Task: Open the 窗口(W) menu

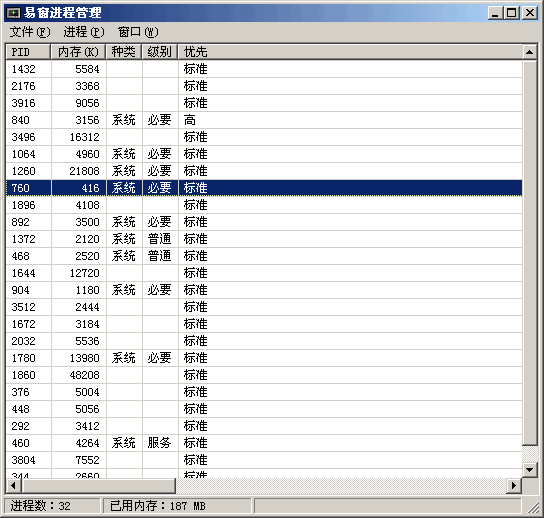Action: [x=138, y=32]
